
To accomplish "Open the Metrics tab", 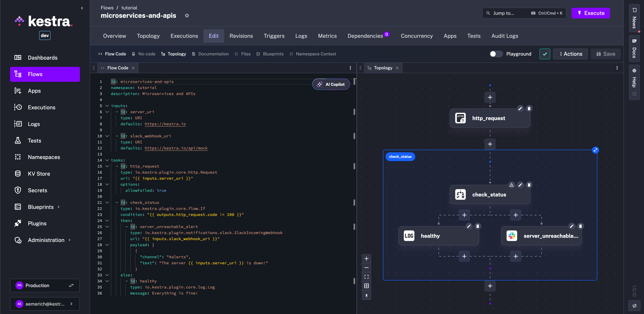I will pos(327,36).
